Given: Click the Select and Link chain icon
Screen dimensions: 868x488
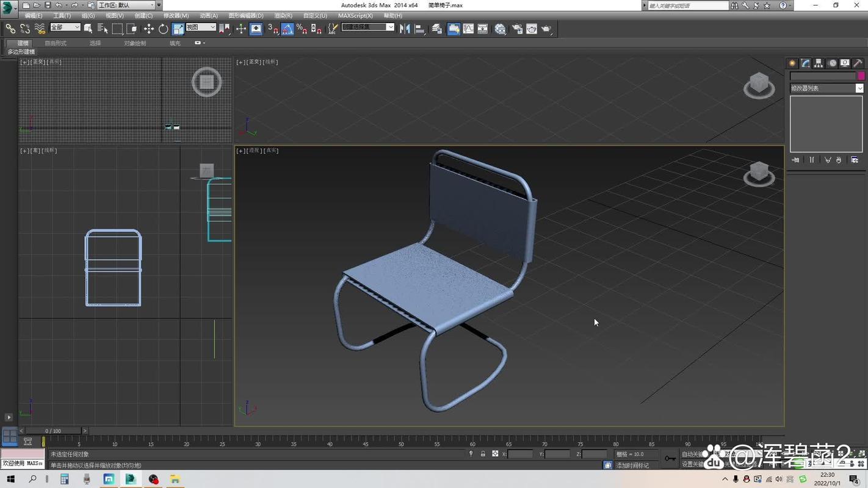Looking at the screenshot, I should [10, 29].
